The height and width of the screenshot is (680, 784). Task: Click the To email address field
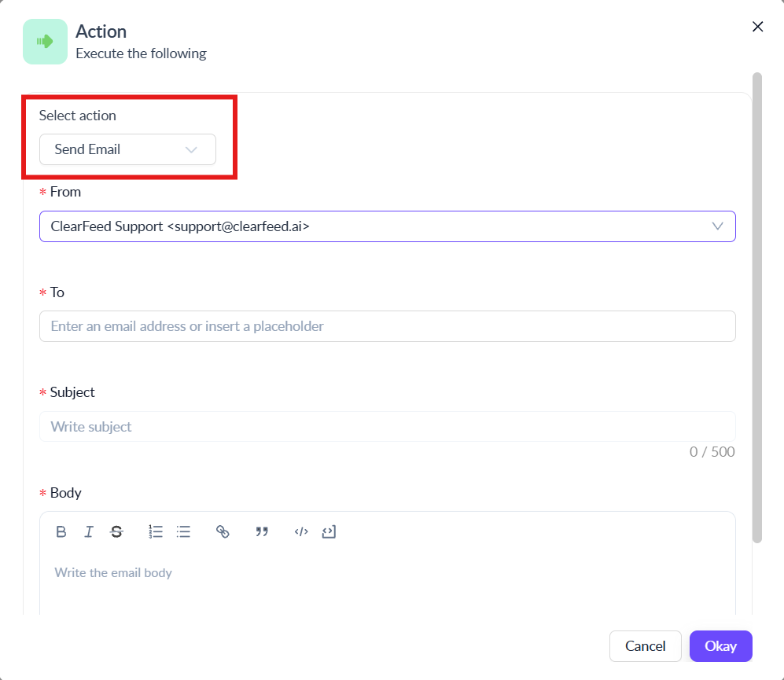coord(388,326)
